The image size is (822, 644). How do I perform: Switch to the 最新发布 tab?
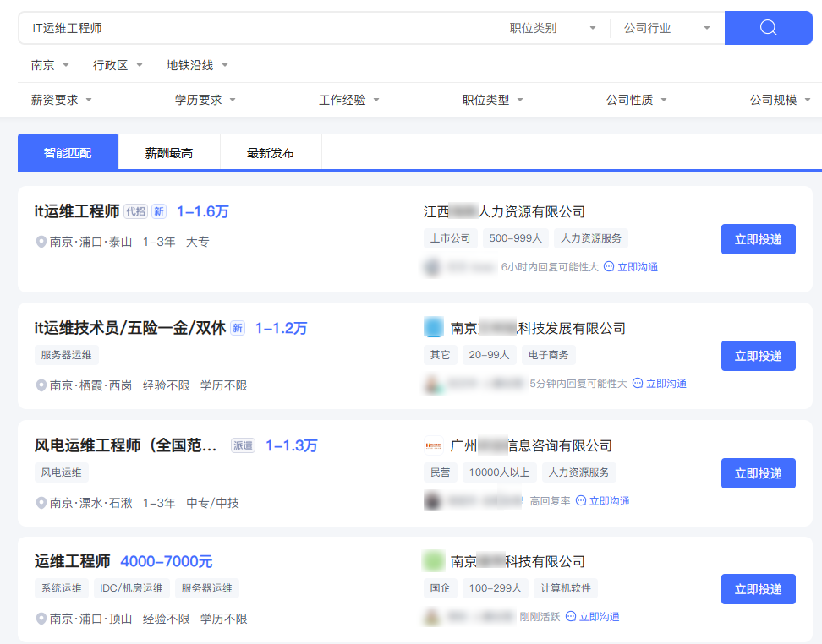[271, 153]
